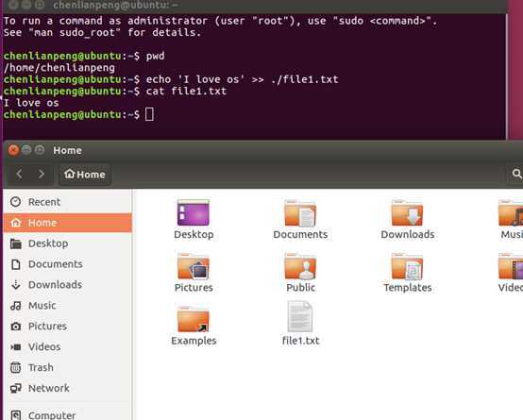This screenshot has width=523, height=420.
Task: Click the search magnifier icon
Action: click(516, 174)
